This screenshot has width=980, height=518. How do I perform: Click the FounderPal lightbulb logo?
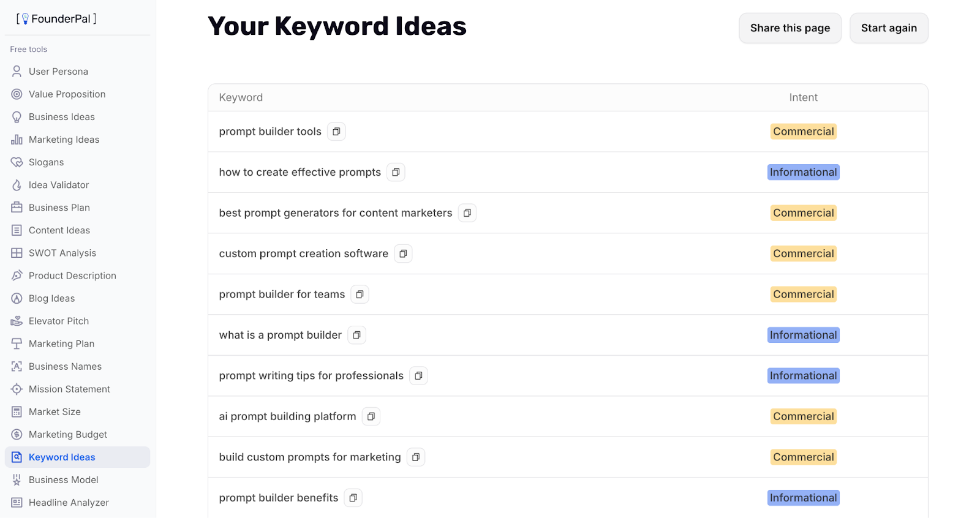(x=25, y=19)
